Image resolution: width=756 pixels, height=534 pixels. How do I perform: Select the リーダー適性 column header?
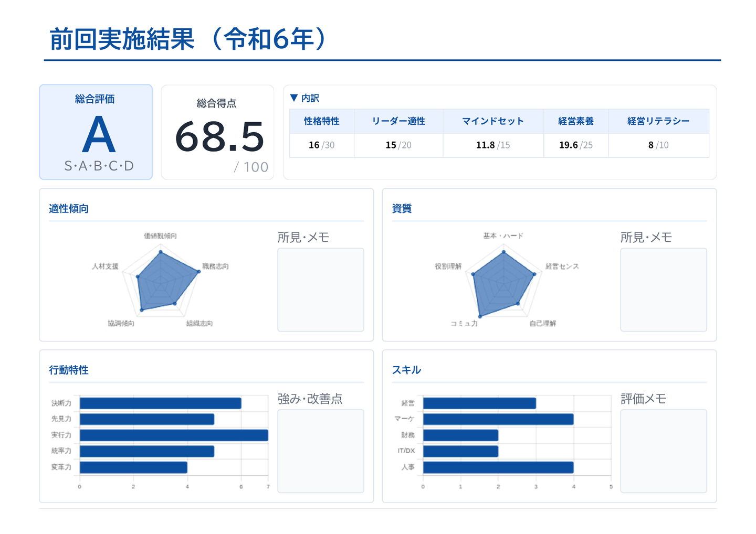tap(398, 121)
